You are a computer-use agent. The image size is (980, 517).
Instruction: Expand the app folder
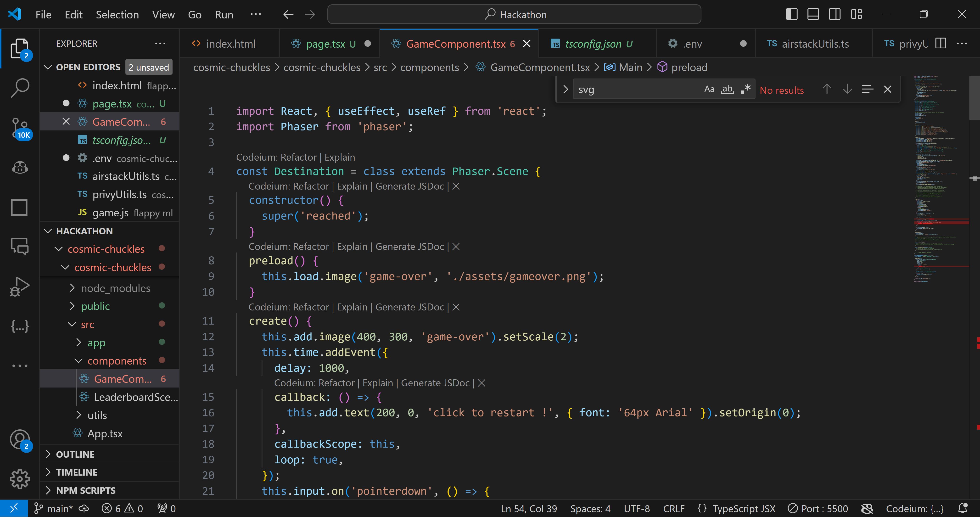point(79,342)
